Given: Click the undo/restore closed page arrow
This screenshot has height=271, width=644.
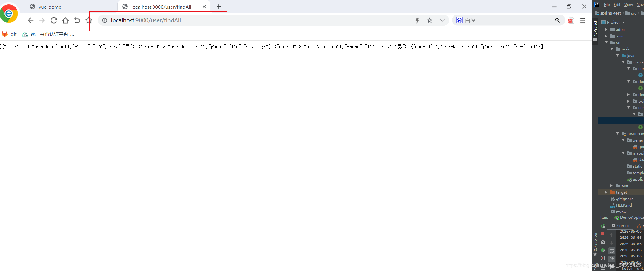Looking at the screenshot, I should [77, 20].
